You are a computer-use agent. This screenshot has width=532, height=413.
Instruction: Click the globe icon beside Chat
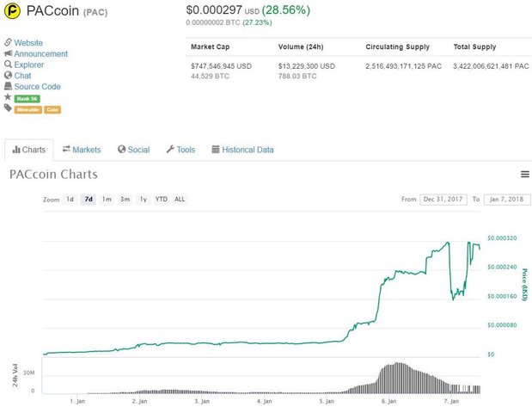tap(8, 75)
